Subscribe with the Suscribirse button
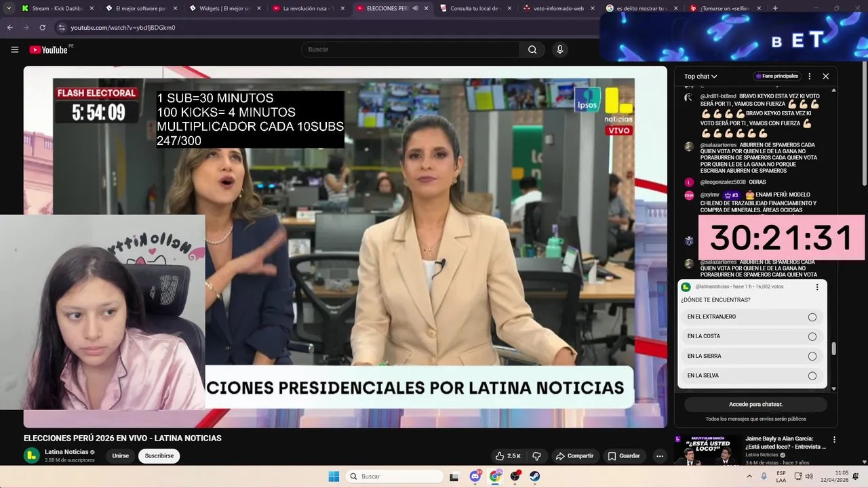Viewport: 868px width, 488px height. (159, 456)
